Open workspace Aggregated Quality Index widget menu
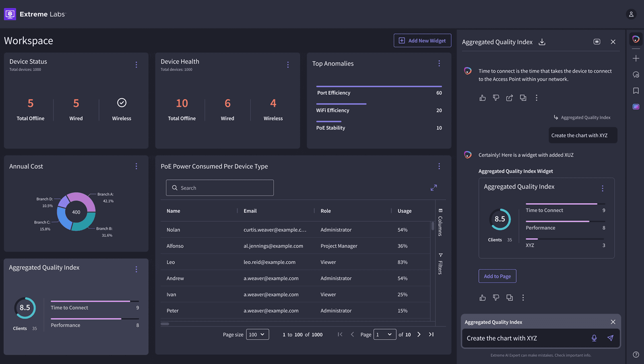 click(x=136, y=269)
